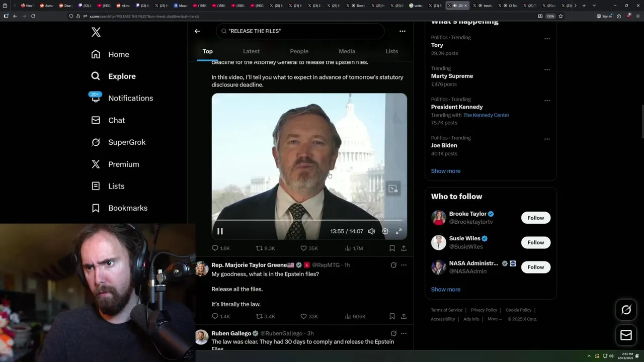Open SuperGrok in sidebar
644x362 pixels.
[118, 142]
